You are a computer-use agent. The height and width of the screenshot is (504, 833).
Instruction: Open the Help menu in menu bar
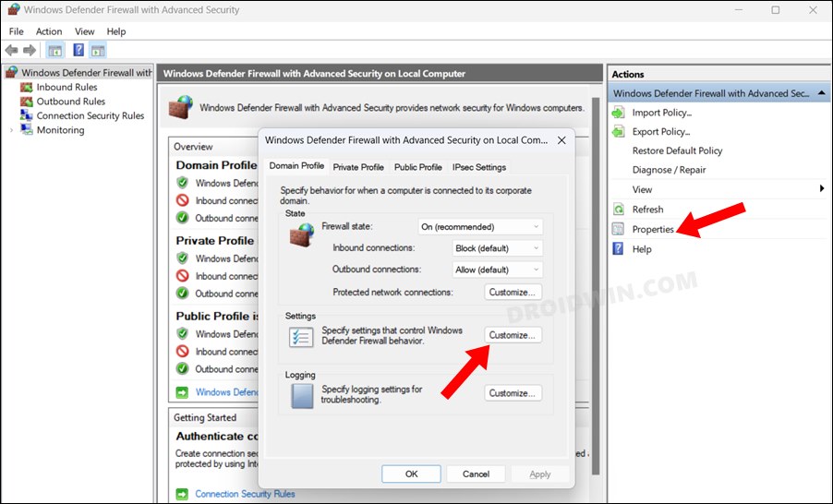point(115,31)
